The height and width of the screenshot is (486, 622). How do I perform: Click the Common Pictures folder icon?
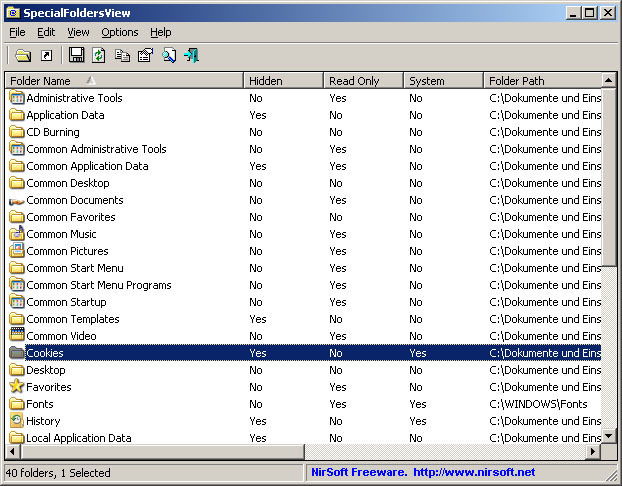[17, 250]
